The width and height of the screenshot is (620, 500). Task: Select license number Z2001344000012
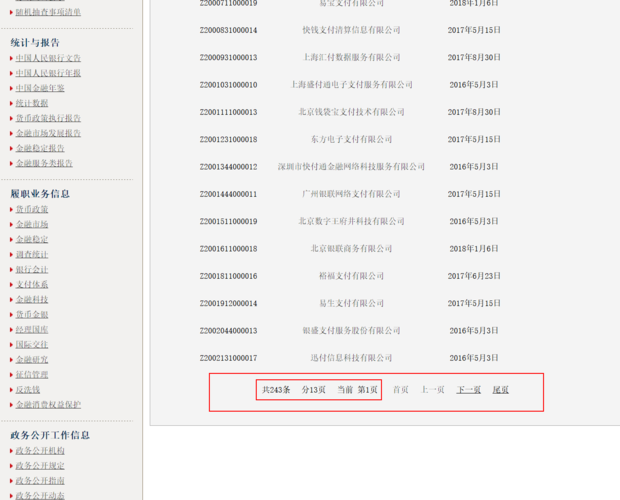pyautogui.click(x=229, y=167)
